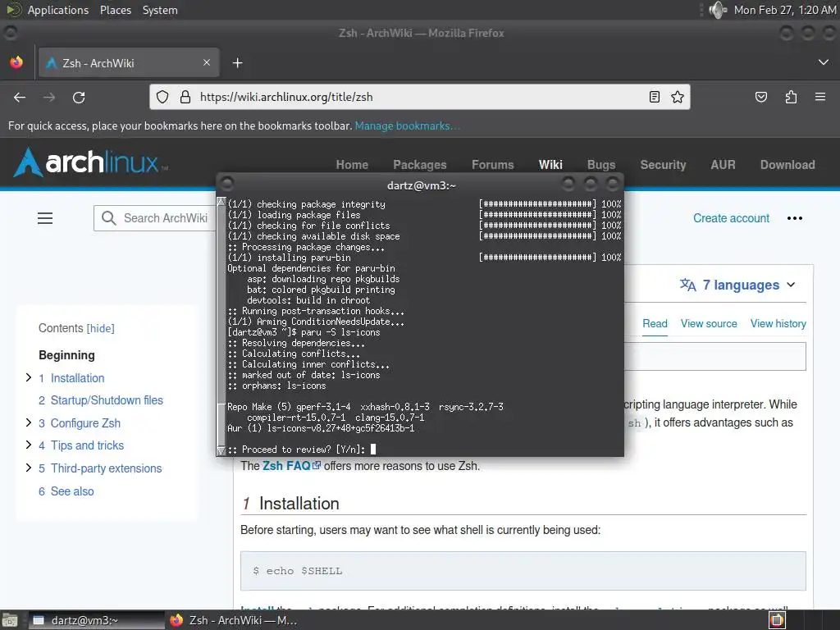Open Places menu in top panel

coord(115,10)
